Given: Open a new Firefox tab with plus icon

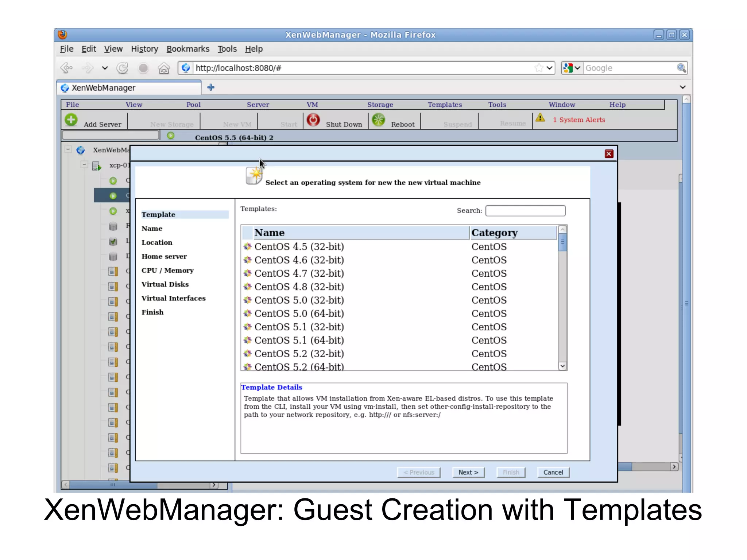Looking at the screenshot, I should click(211, 87).
